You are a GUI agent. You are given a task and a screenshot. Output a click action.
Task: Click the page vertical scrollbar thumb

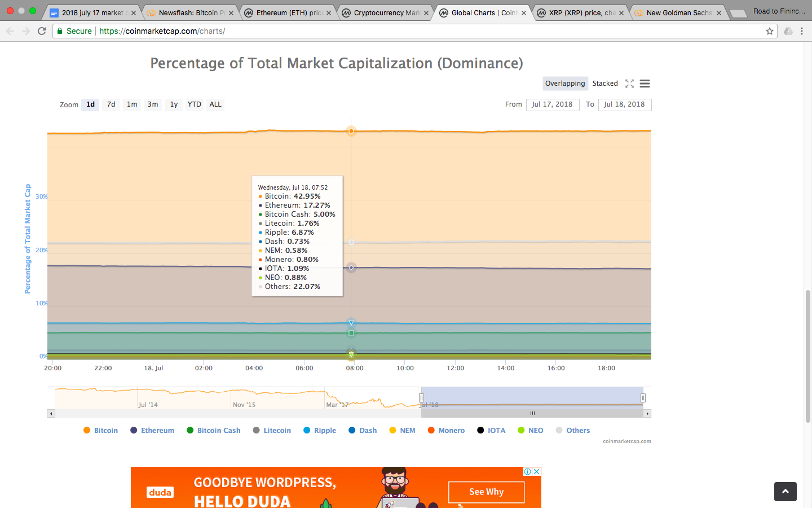[808, 356]
